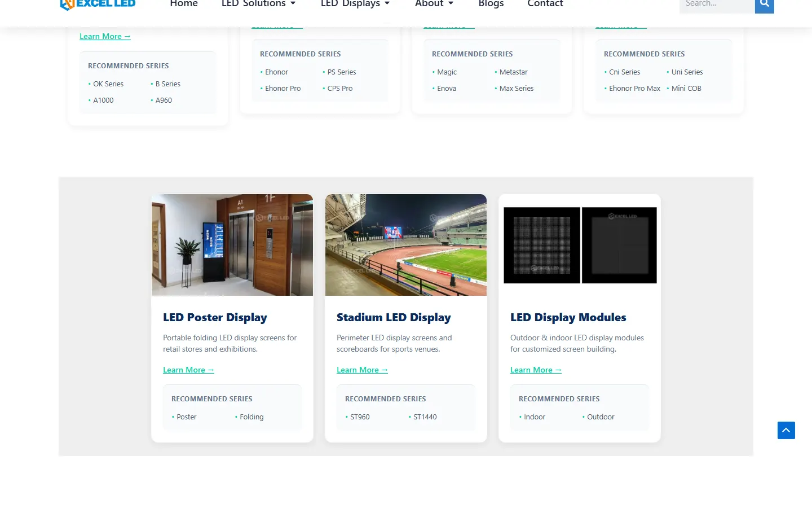The height and width of the screenshot is (508, 812).
Task: Open Learn More under LED Poster Display
Action: [x=188, y=370]
